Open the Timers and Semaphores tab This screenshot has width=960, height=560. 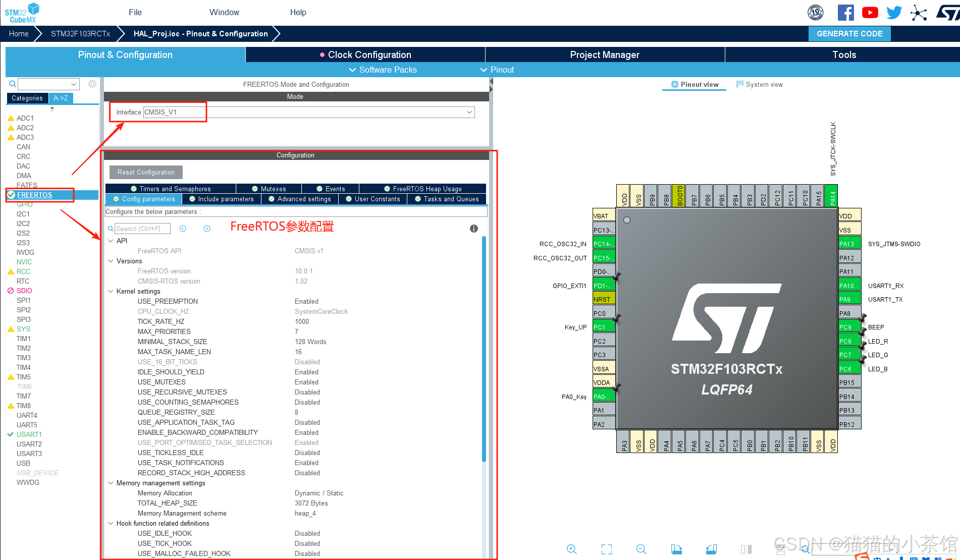click(x=171, y=189)
